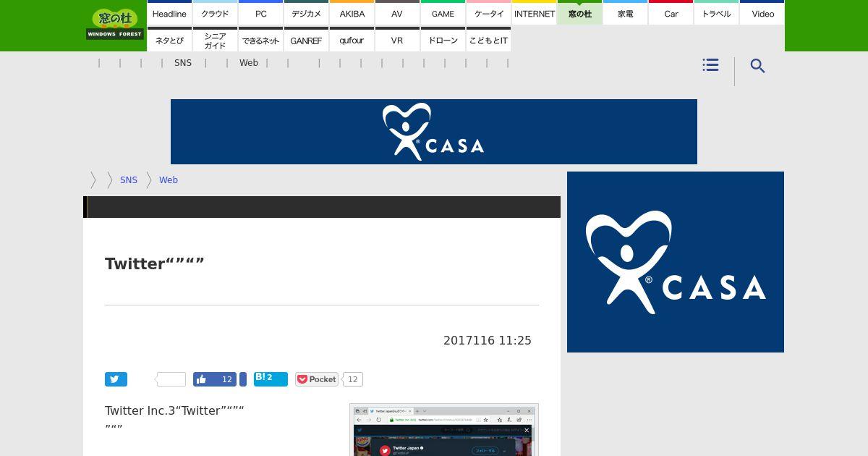Open the できるネット site tab

260,40
